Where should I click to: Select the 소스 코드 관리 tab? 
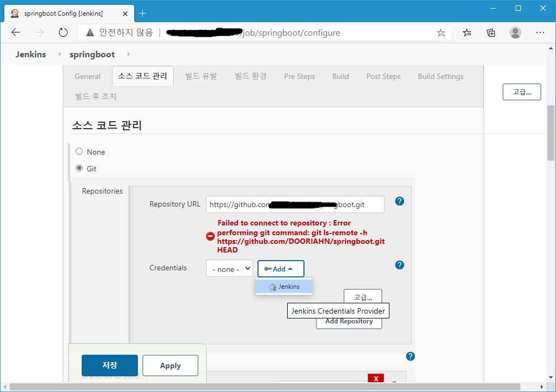pos(143,76)
